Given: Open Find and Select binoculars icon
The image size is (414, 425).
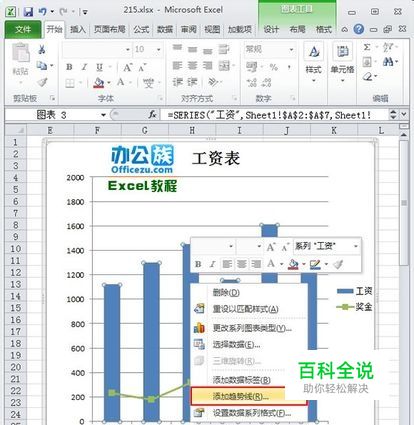Looking at the screenshot, I should click(388, 62).
